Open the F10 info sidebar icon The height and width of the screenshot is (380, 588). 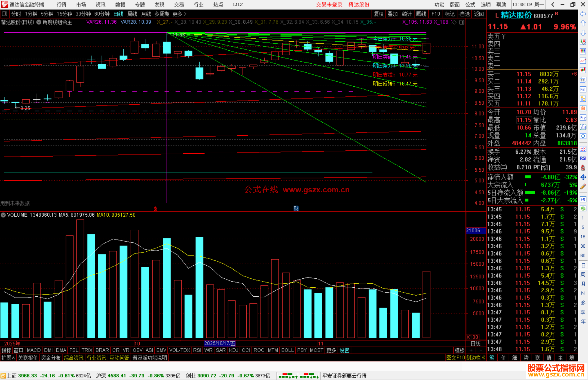click(x=583, y=89)
